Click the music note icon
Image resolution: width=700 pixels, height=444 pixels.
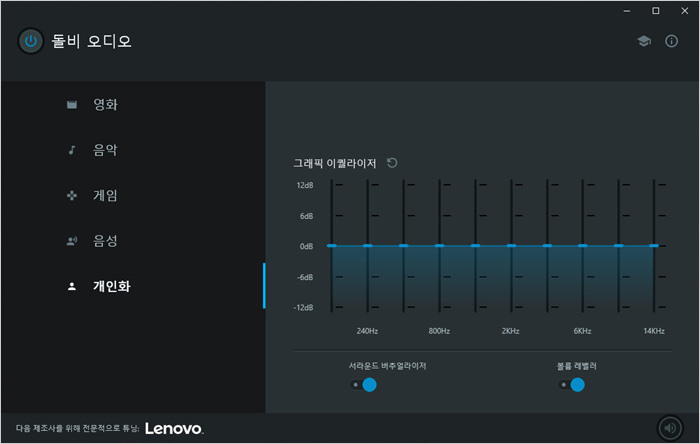point(72,150)
